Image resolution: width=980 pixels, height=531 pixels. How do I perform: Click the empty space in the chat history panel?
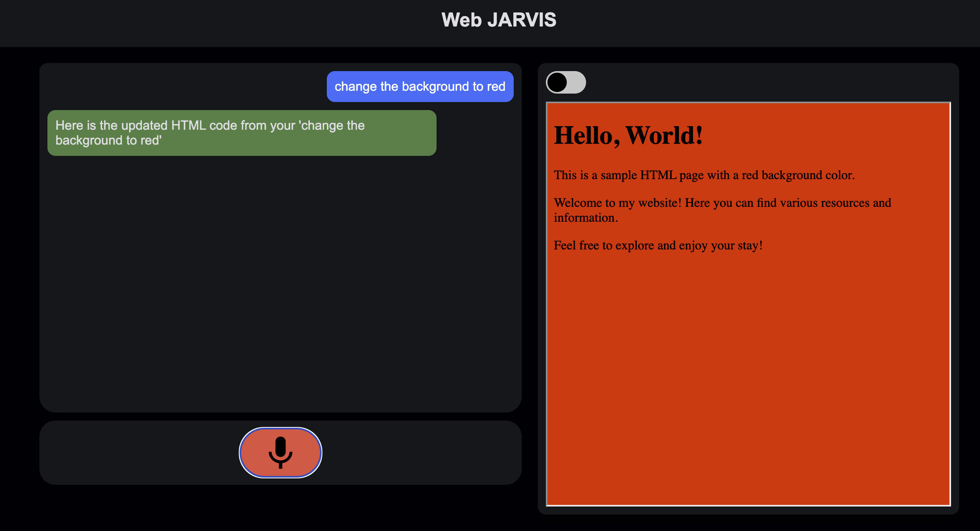click(280, 281)
